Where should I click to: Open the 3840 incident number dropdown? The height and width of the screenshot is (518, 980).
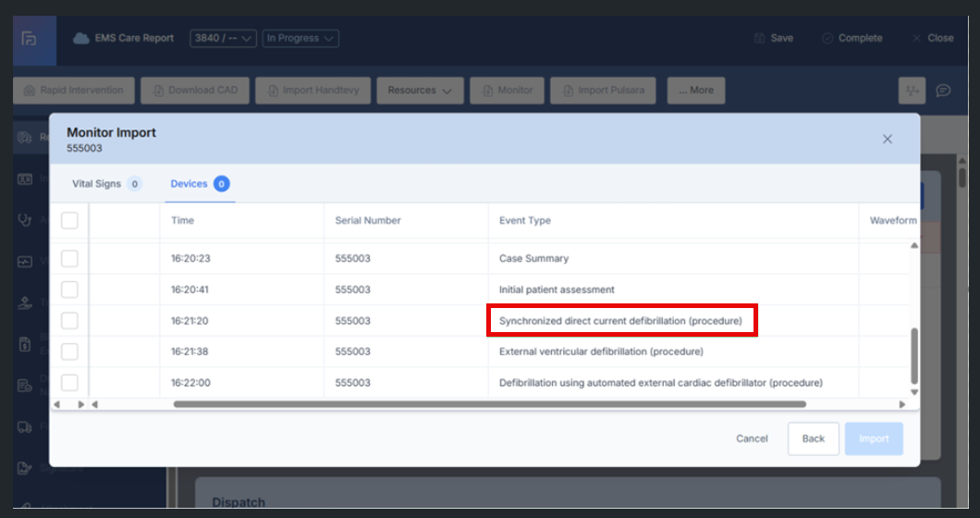click(223, 39)
